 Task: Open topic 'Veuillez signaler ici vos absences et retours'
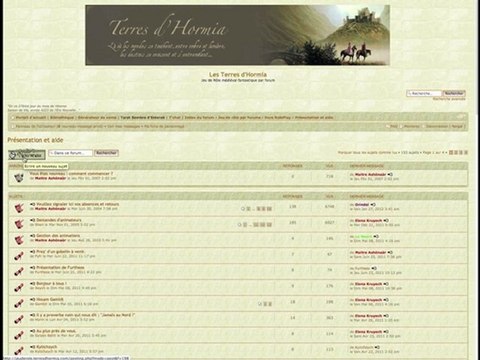(x=77, y=204)
